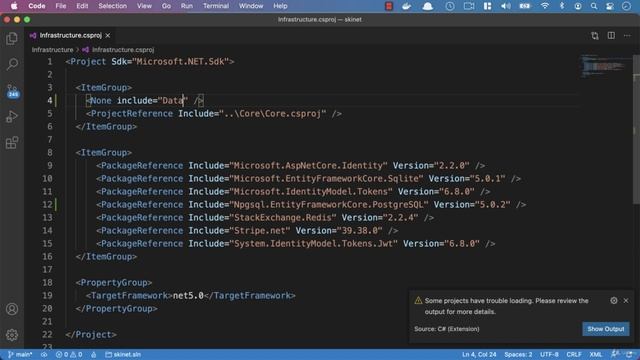Screen dimensions: 640x360
Task: Open the Explorer view in activity bar
Action: click(12, 39)
